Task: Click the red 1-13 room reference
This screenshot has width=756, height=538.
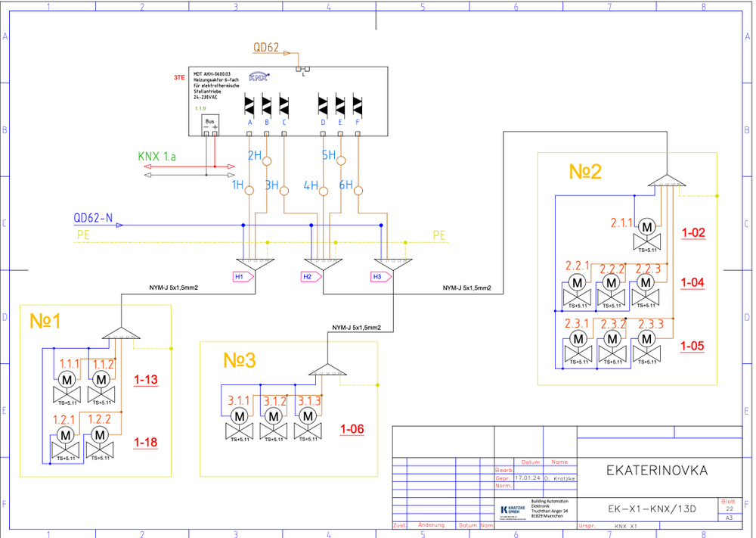Action: [146, 380]
